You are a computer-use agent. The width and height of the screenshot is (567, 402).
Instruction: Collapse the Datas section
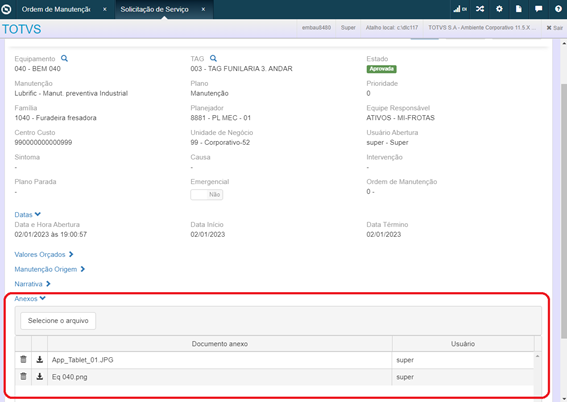27,215
